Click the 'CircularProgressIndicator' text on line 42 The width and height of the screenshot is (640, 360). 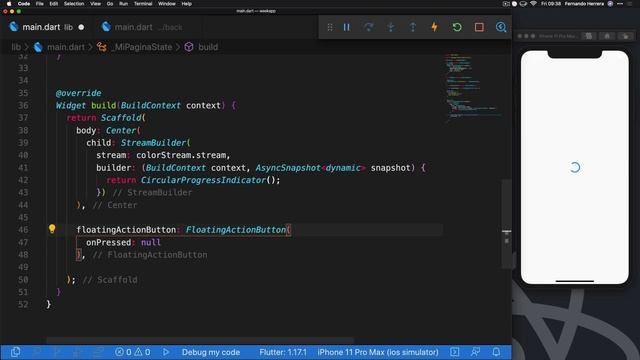[x=203, y=180]
